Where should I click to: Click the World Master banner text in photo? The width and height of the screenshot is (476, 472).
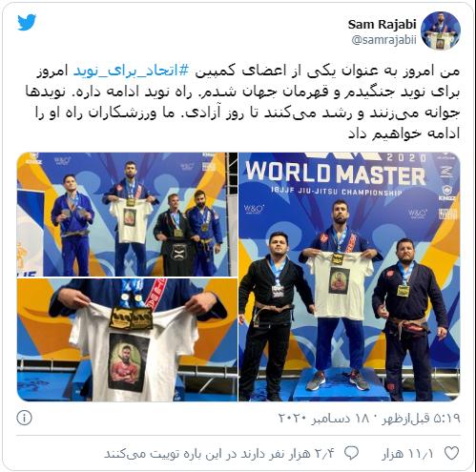click(x=336, y=174)
